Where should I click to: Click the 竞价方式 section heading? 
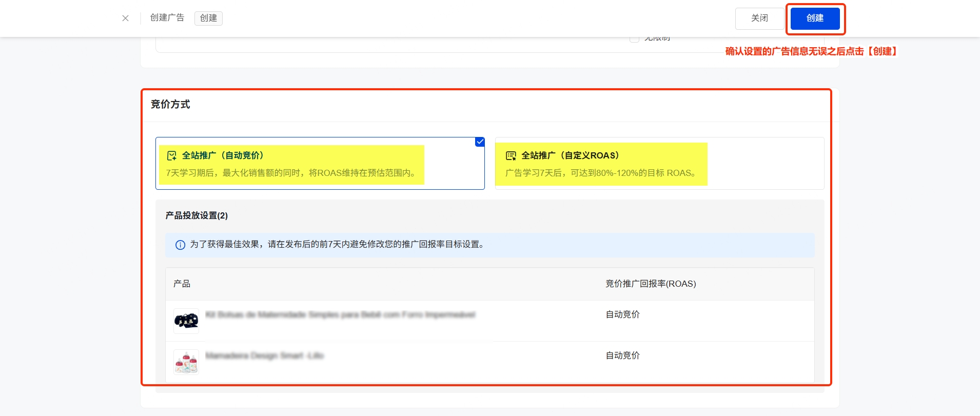click(170, 104)
